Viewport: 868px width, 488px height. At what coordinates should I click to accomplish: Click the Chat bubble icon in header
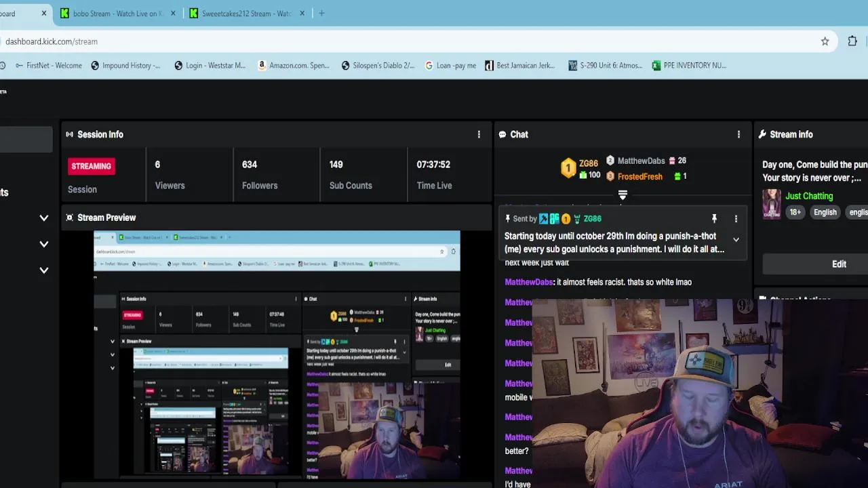[x=502, y=134]
